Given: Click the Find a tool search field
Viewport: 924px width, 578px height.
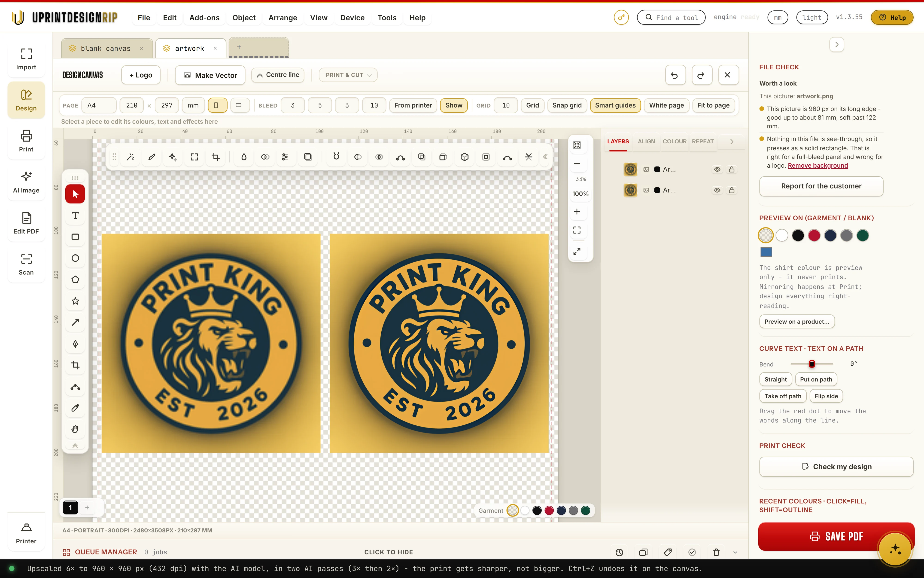Looking at the screenshot, I should coord(671,18).
